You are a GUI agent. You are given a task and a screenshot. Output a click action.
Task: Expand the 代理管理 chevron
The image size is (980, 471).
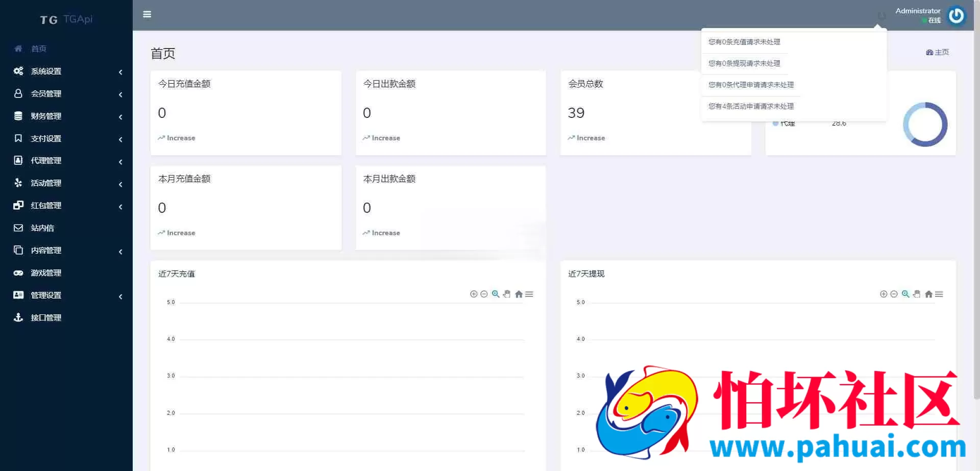[x=120, y=162]
